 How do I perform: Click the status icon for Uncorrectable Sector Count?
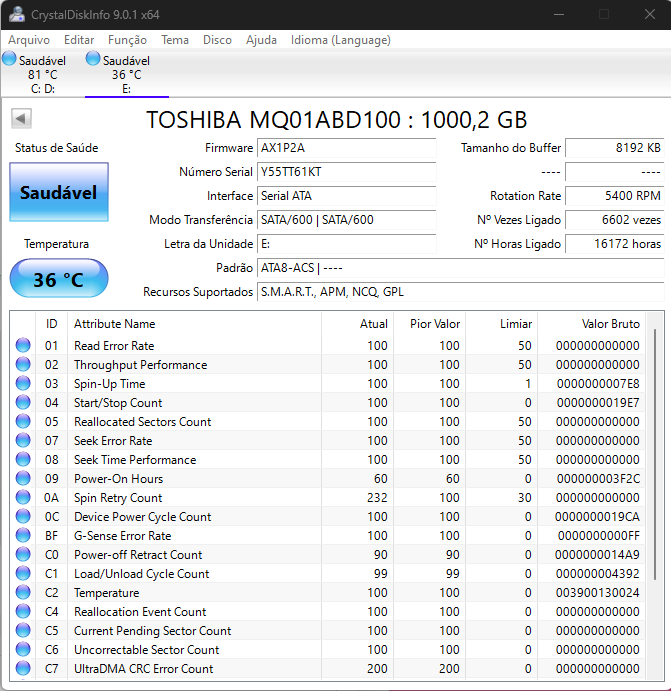pyautogui.click(x=23, y=649)
